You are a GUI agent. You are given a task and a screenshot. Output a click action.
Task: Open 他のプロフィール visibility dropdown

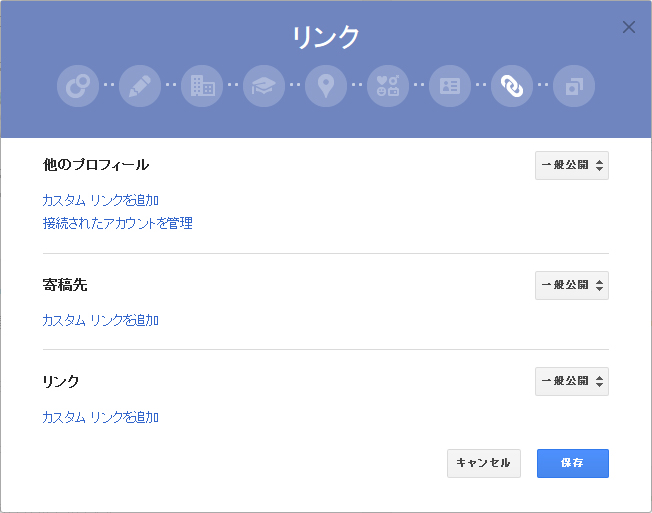click(572, 165)
